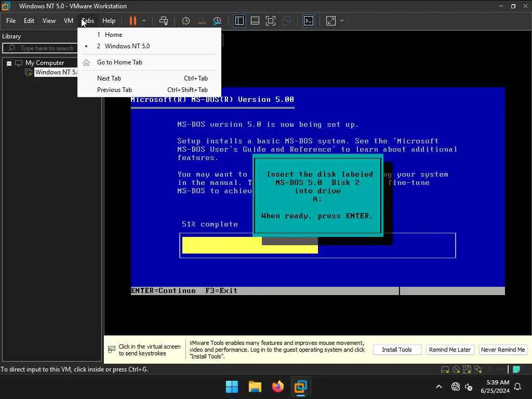The image size is (532, 399).
Task: Click the floppy drive status icon
Action: click(467, 369)
